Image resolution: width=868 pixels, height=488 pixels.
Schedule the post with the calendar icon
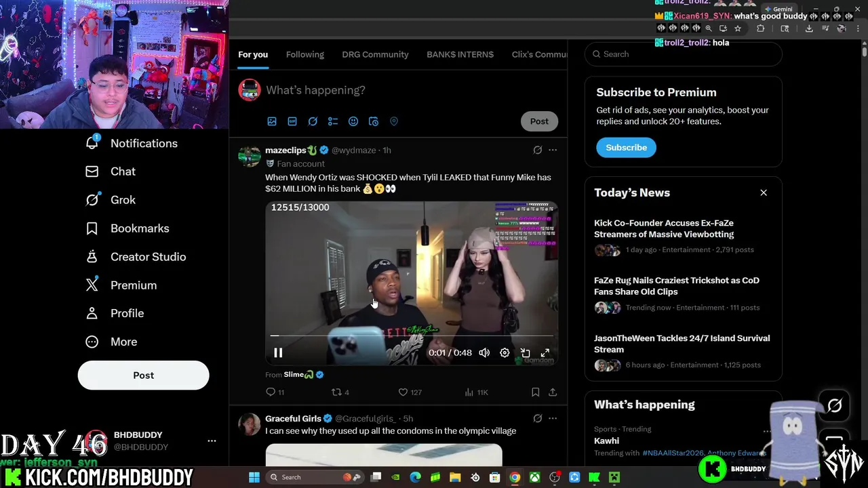374,121
